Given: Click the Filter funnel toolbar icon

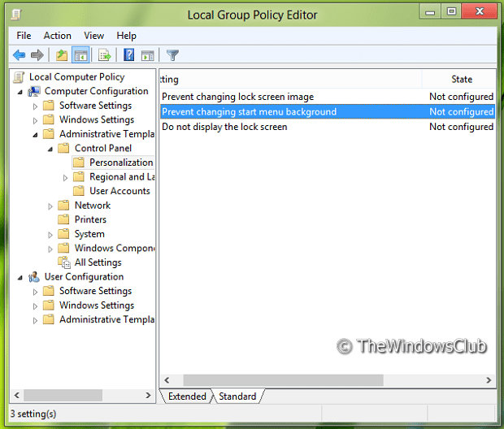Looking at the screenshot, I should [x=172, y=55].
